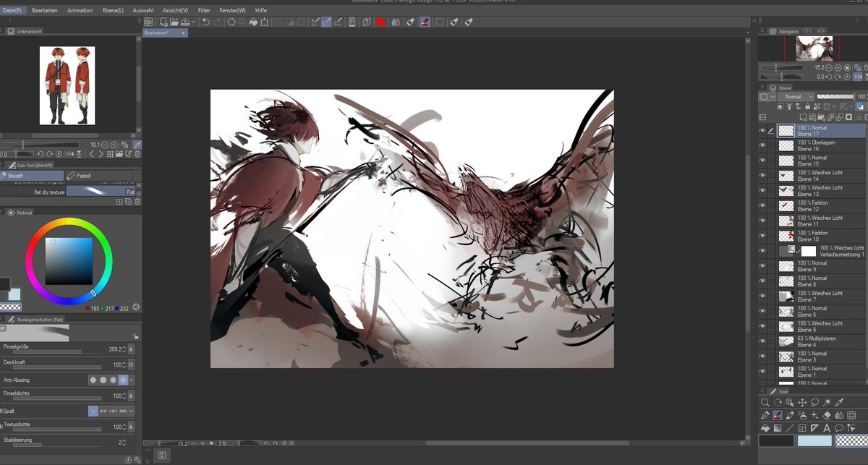Select the Text tool (letter A)
The image size is (868, 465).
point(827,428)
